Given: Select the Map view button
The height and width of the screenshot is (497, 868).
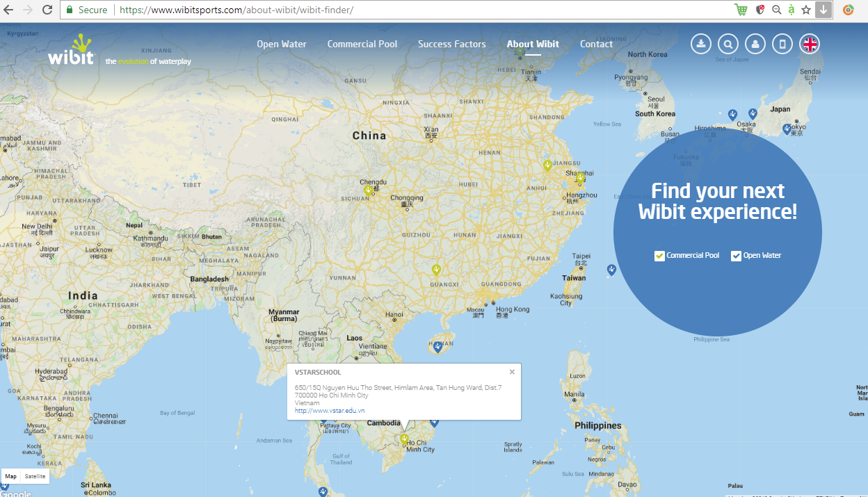Looking at the screenshot, I should [11, 476].
